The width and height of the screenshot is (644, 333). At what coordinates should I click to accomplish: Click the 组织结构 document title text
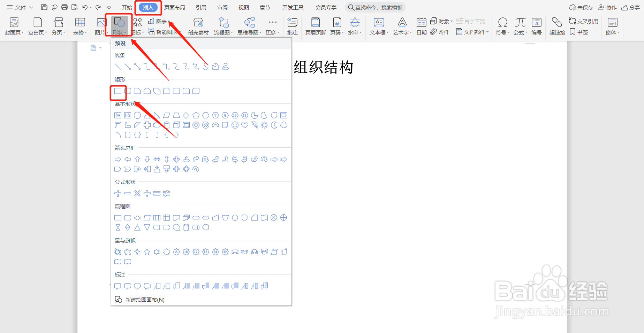pos(323,67)
